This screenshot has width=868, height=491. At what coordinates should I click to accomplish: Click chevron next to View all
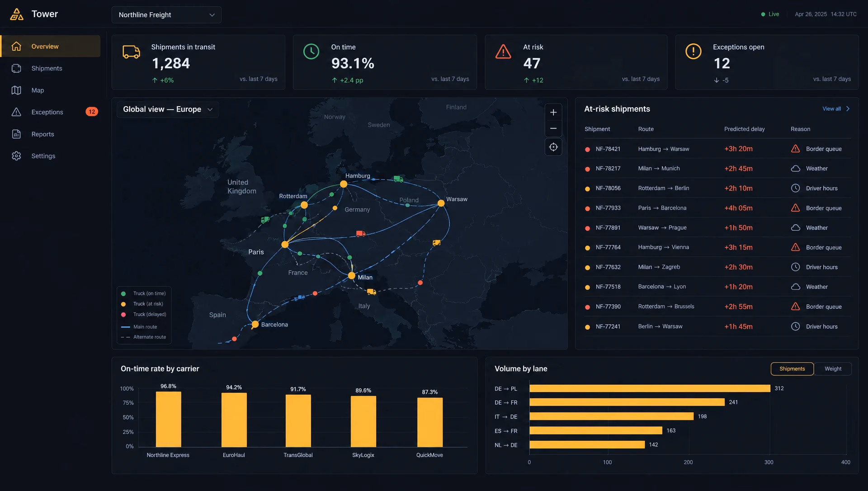(848, 109)
